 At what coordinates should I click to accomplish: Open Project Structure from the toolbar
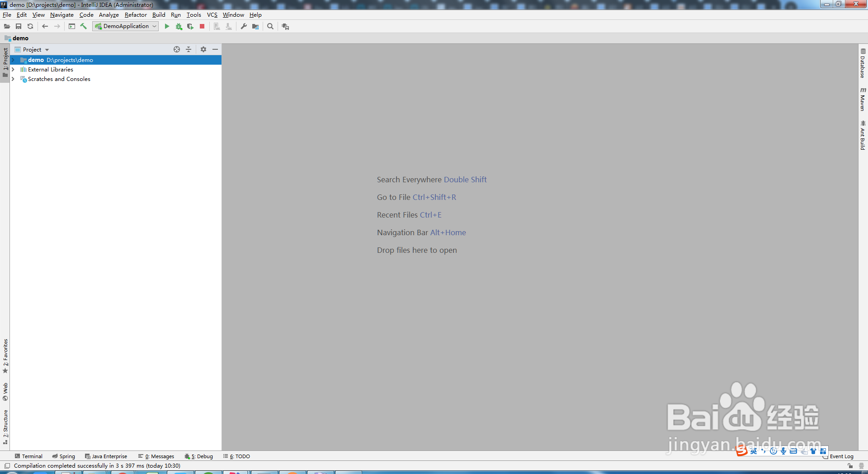255,26
